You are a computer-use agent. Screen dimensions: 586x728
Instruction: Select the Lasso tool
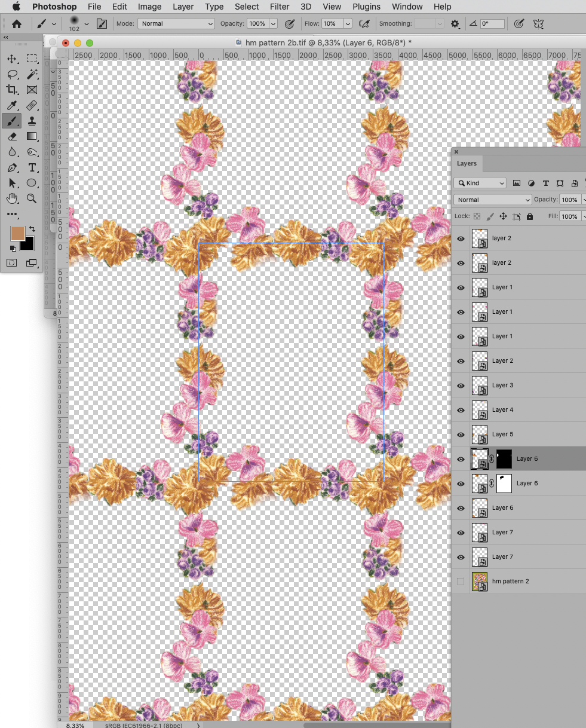click(13, 74)
